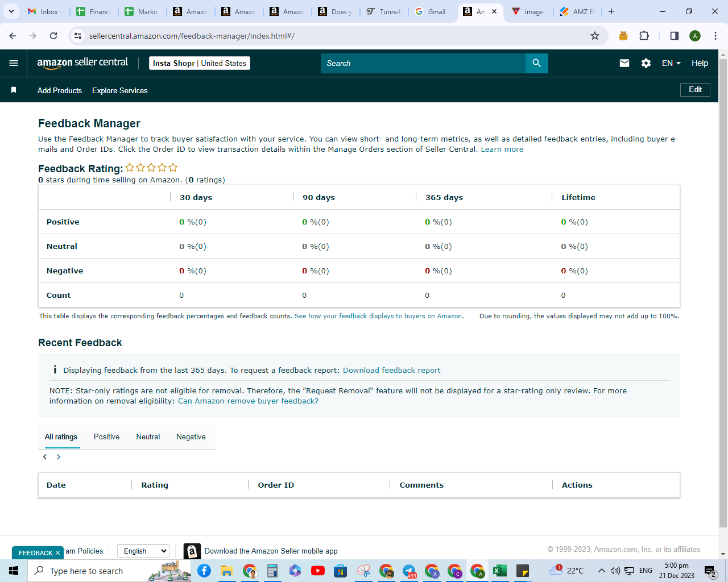728x582 pixels.
Task: Click the magnifier search button
Action: (x=536, y=63)
